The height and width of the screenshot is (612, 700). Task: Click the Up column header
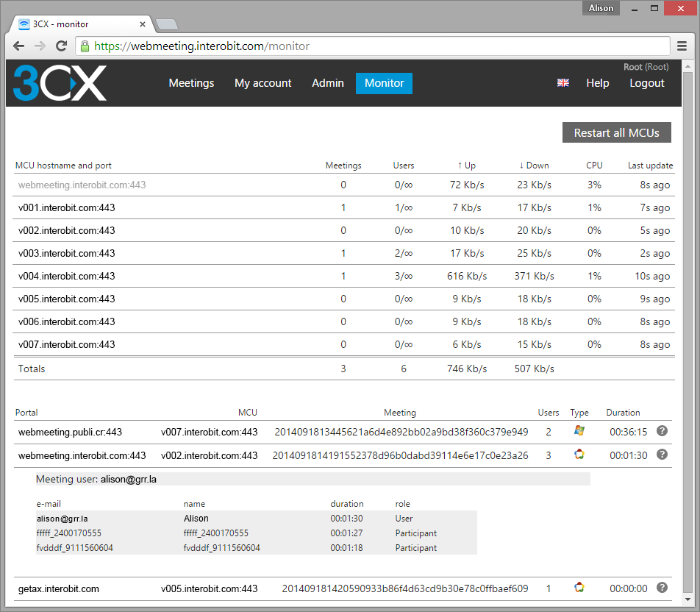[466, 166]
